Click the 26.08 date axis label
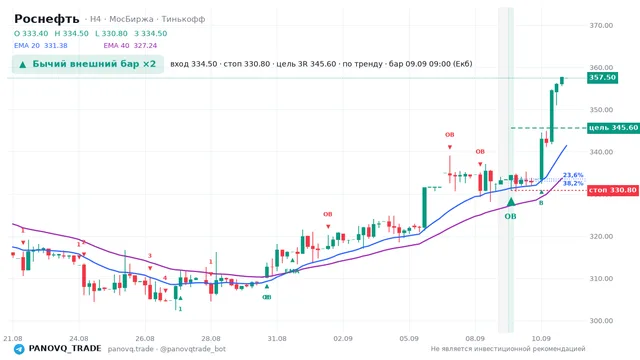 click(145, 338)
